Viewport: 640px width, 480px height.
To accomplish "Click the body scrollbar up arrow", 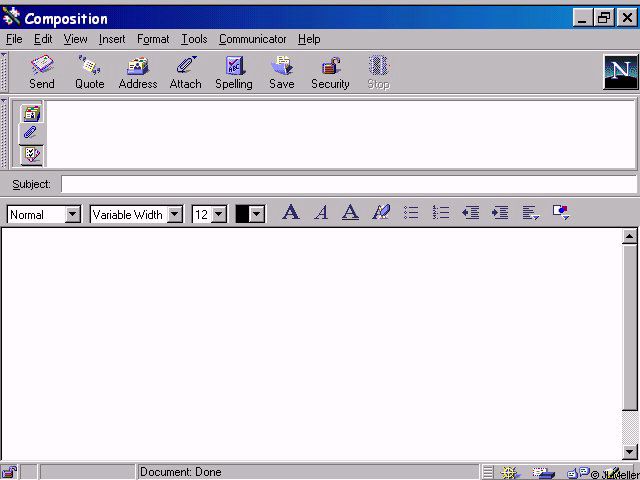I will click(630, 236).
